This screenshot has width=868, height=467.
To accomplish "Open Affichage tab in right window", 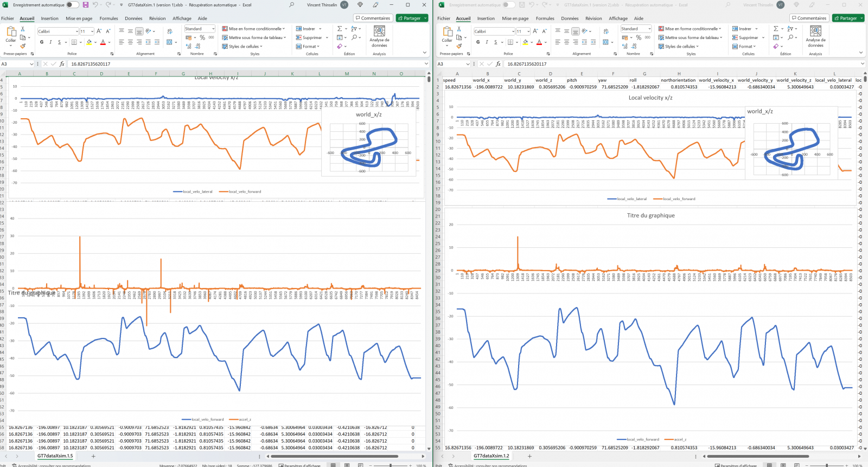I will [618, 18].
